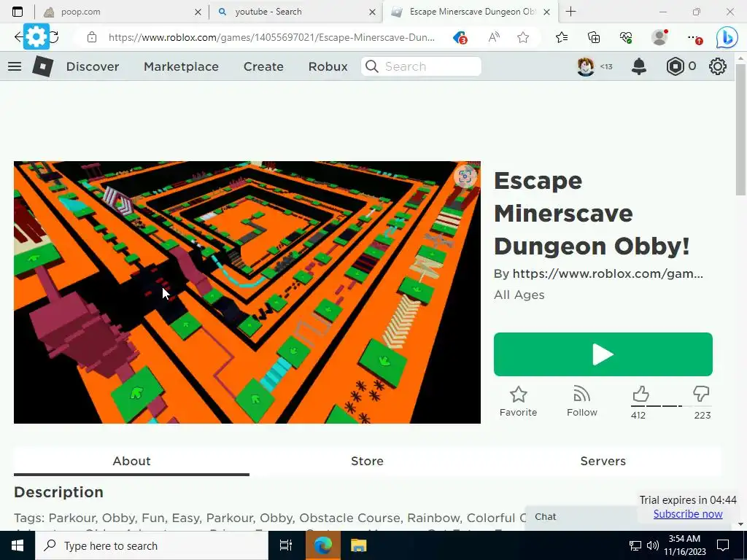
Task: Add this page to favorites star
Action: 523,37
